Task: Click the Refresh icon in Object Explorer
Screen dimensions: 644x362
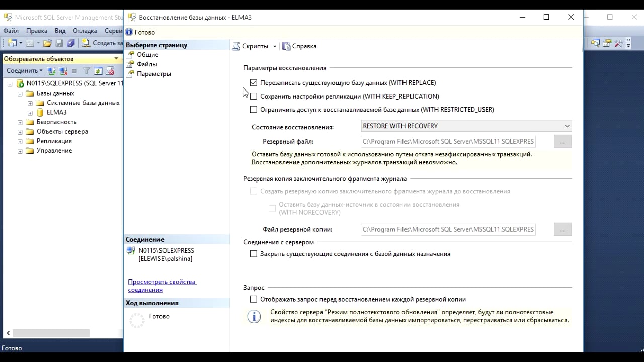Action: (98, 71)
